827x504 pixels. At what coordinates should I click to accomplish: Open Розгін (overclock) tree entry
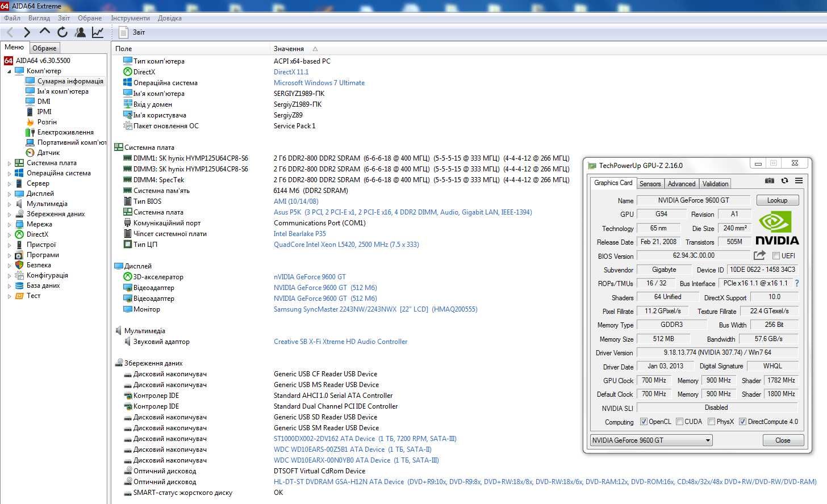point(47,122)
